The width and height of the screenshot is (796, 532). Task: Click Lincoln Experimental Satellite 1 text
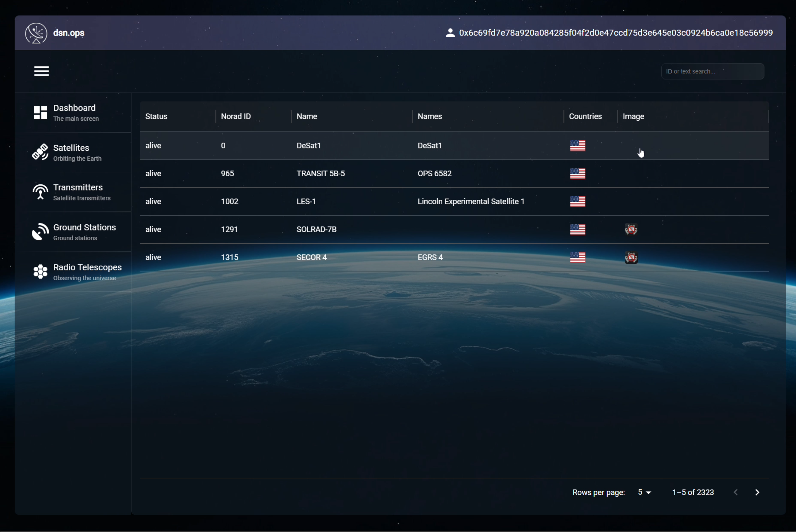tap(471, 201)
